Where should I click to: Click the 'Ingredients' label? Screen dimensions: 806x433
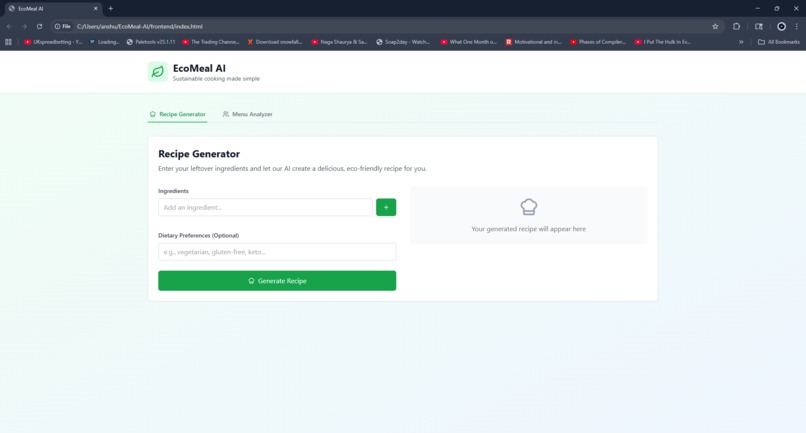point(173,191)
